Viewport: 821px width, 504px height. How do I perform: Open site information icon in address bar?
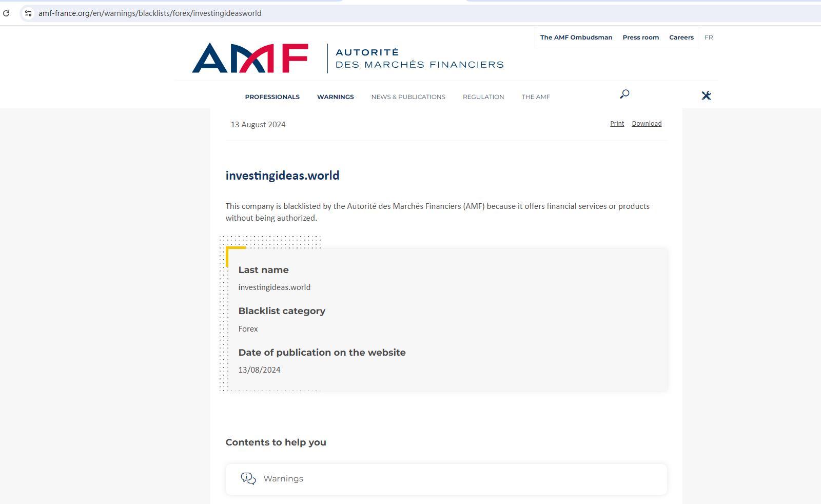coord(28,13)
